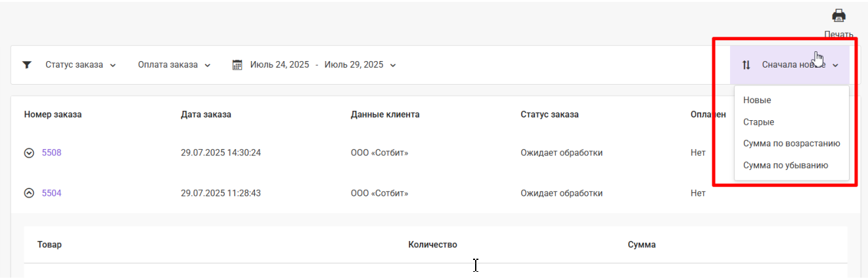868x279 pixels.
Task: Click the sort arrows icon
Action: click(x=746, y=65)
